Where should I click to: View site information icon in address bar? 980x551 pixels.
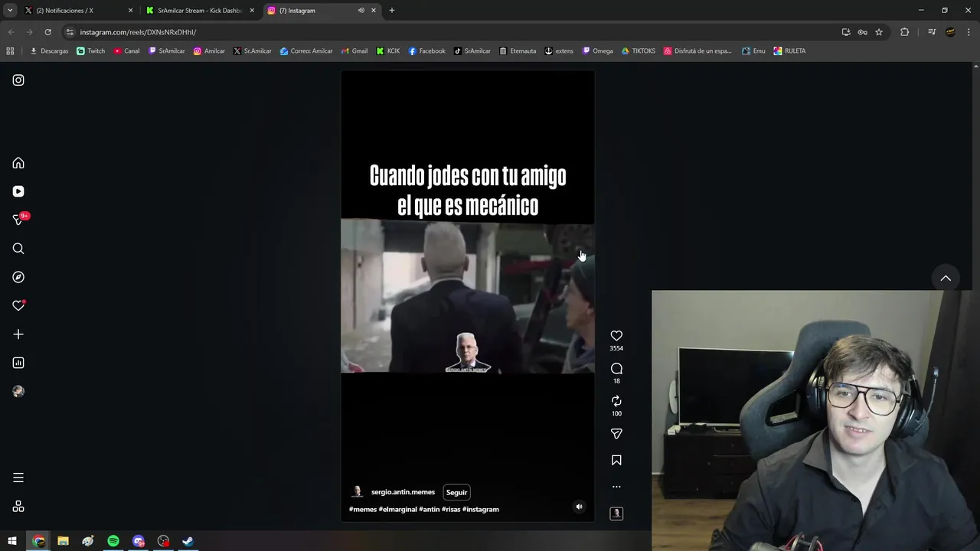tap(70, 32)
